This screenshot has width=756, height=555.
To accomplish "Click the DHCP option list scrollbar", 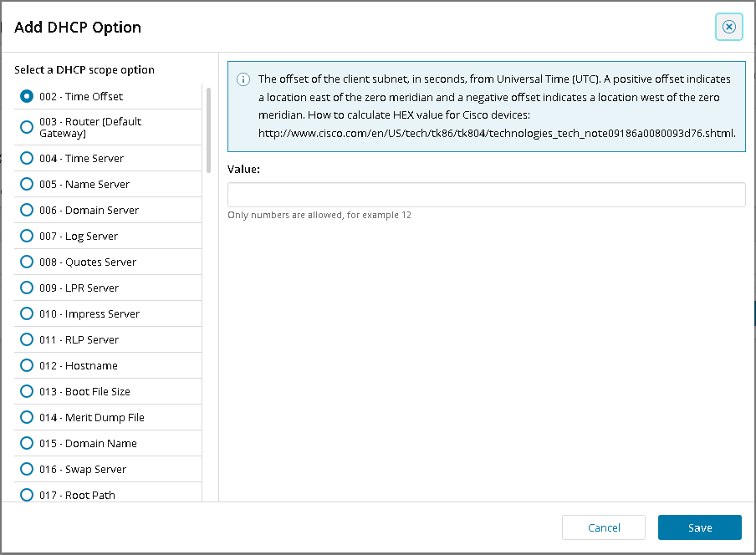I will click(x=208, y=130).
